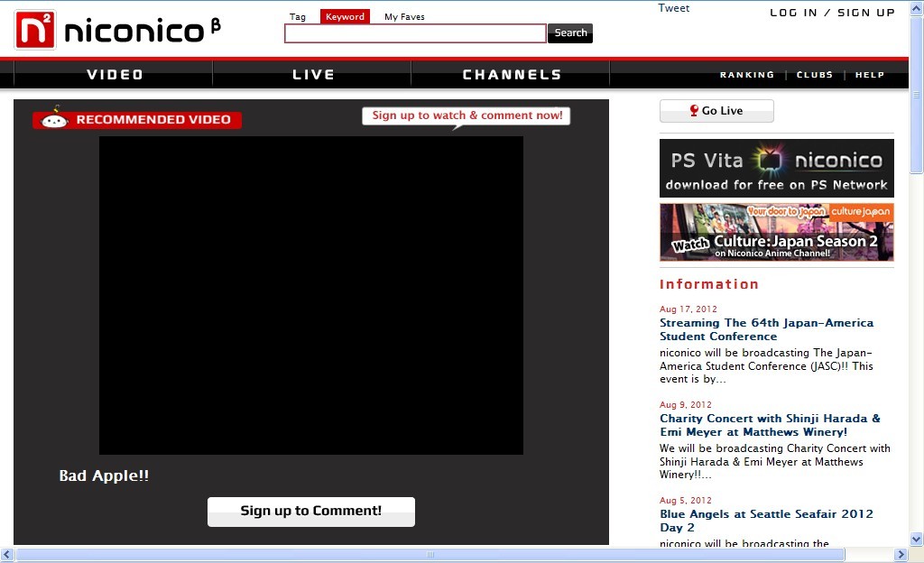The width and height of the screenshot is (924, 563).
Task: Click the niconico logo icon
Action: coord(35,30)
